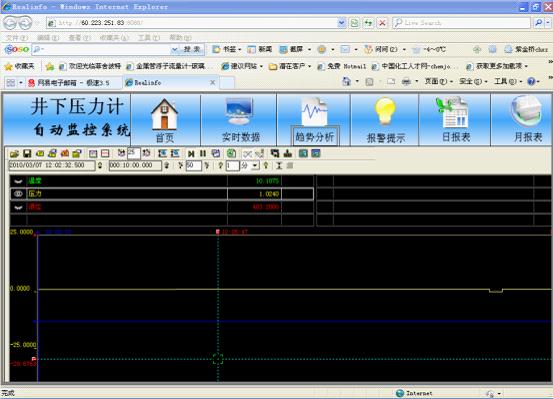Open the 月报表 monthly report icon

pos(527,119)
